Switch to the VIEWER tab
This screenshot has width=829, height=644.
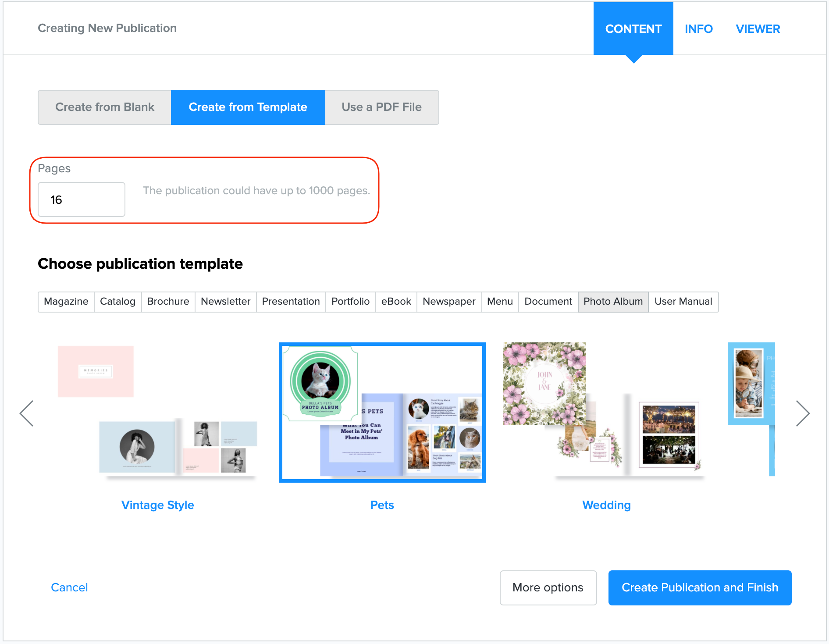pos(758,29)
